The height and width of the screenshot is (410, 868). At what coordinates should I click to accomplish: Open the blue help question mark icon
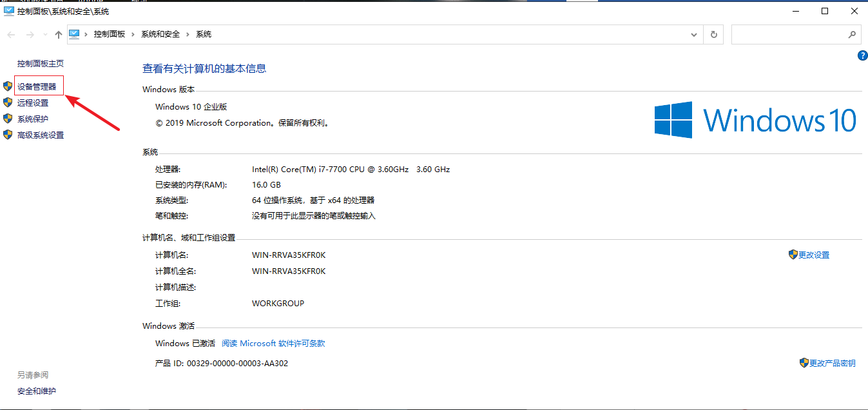(862, 56)
